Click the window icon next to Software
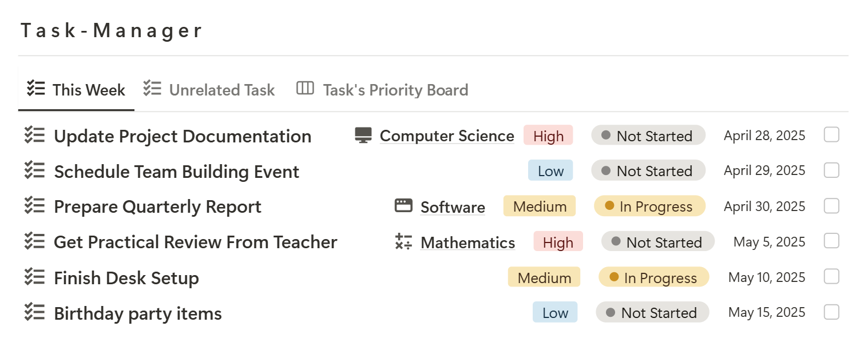 click(404, 206)
